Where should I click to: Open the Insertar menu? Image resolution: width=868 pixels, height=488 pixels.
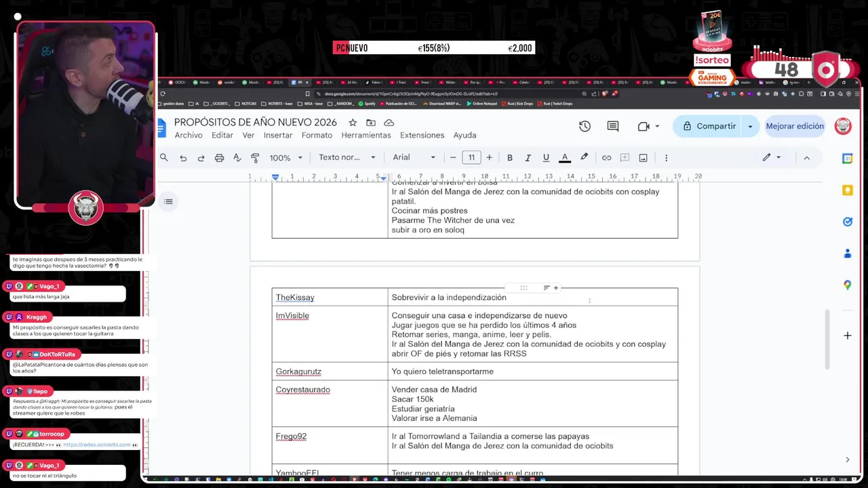point(278,135)
